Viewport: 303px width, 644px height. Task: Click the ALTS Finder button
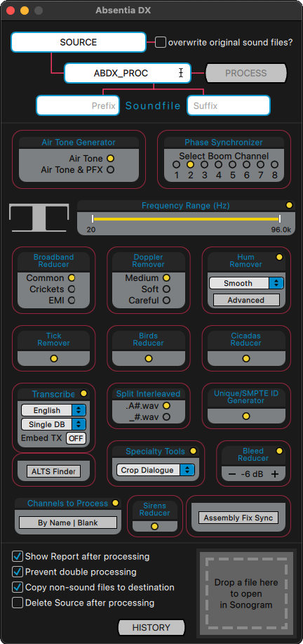[x=53, y=471]
